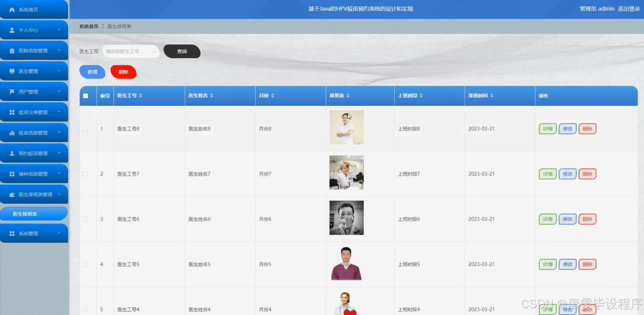Sort by 医生工号 column arrows
Screen dimensions: 644x315
tap(141, 96)
